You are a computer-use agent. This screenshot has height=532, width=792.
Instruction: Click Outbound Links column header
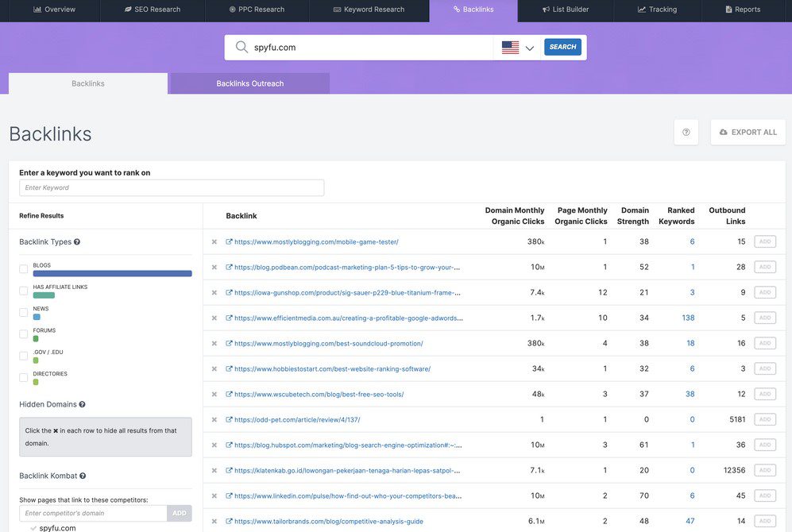(727, 216)
